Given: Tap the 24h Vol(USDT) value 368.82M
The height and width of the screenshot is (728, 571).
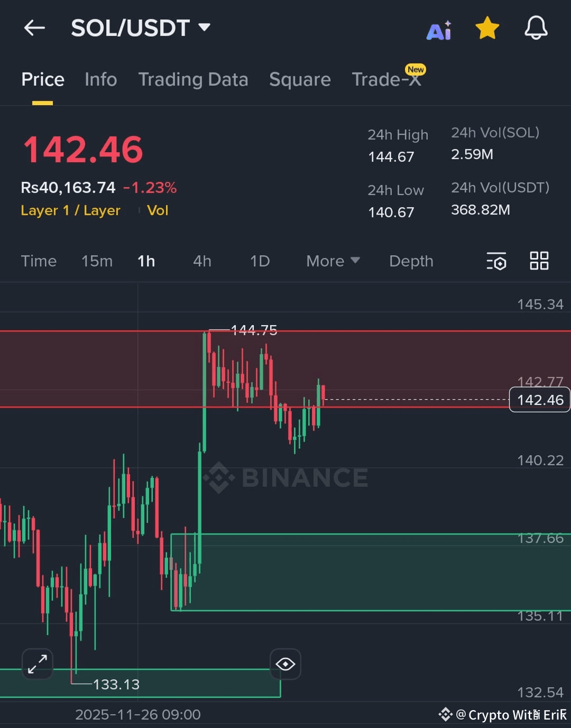Looking at the screenshot, I should [x=481, y=210].
